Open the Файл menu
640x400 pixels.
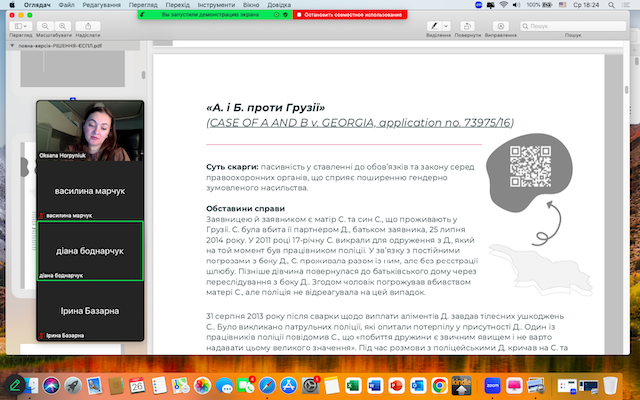[x=66, y=5]
